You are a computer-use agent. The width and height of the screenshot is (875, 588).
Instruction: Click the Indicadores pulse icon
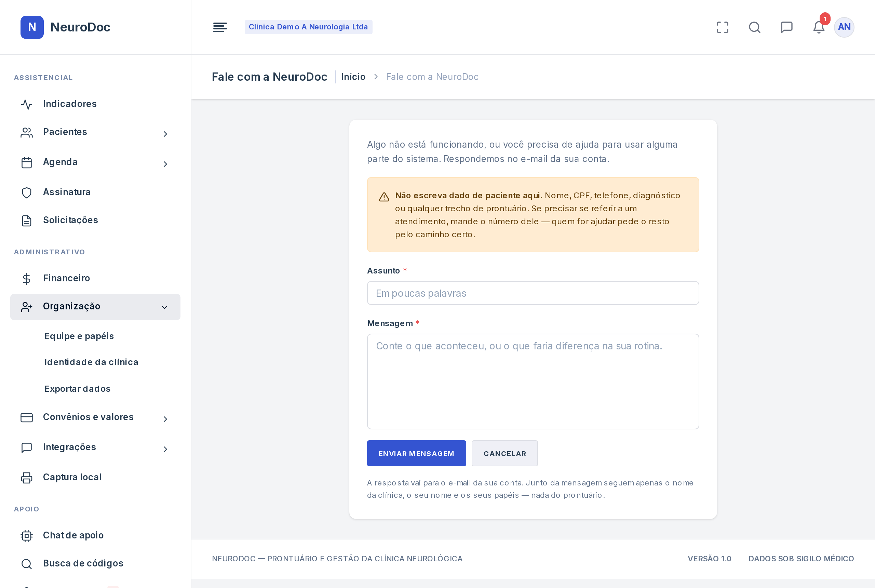click(27, 104)
